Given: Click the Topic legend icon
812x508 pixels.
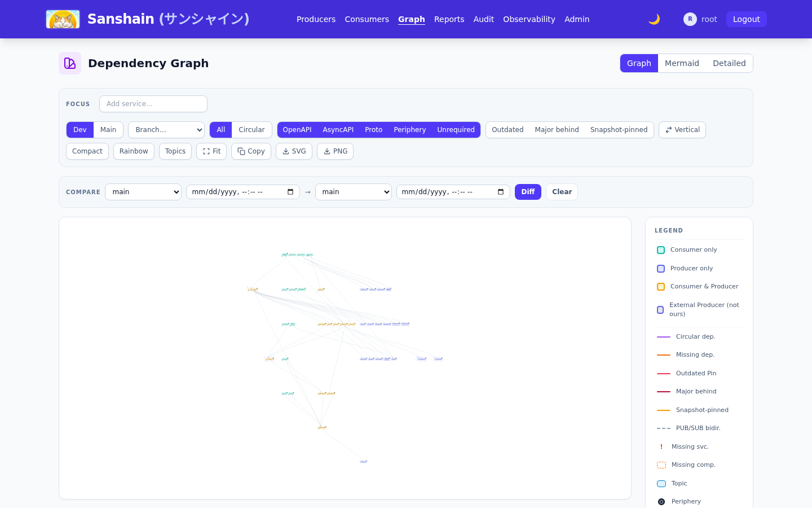Looking at the screenshot, I should (661, 484).
